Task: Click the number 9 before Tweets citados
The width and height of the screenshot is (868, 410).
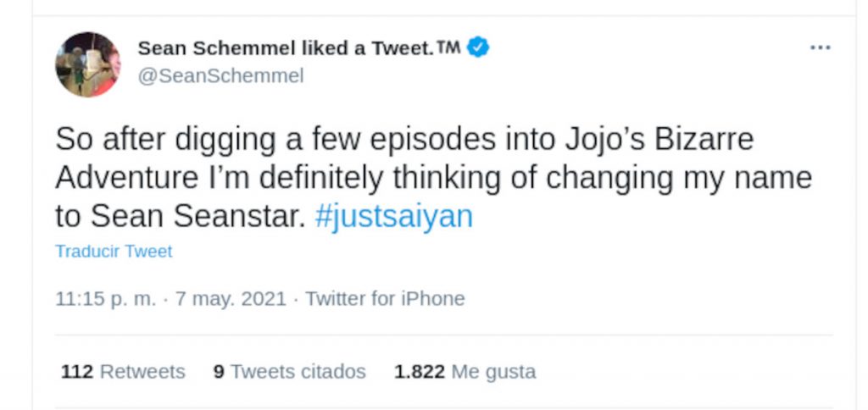Action: (x=219, y=372)
